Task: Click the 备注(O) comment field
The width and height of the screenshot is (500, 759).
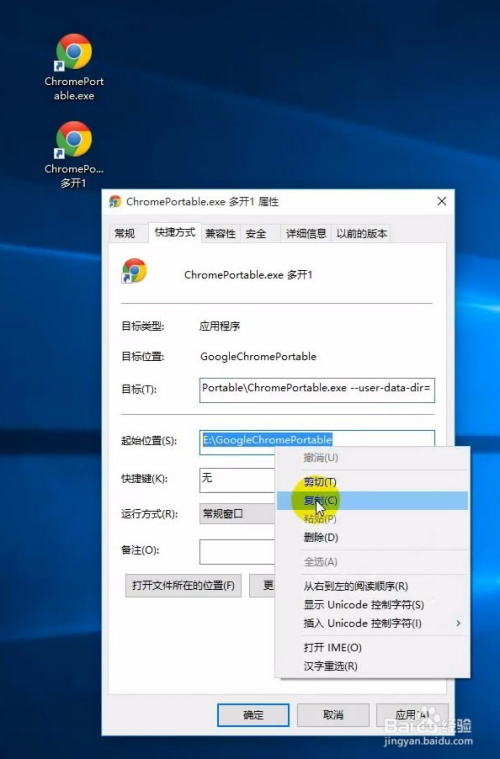Action: point(237,551)
